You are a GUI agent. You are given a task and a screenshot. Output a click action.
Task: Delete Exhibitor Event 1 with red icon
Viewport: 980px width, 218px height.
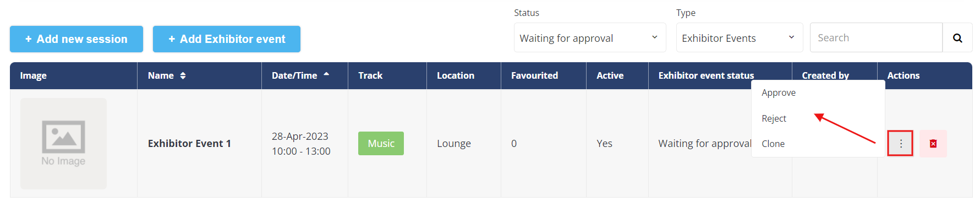coord(933,144)
